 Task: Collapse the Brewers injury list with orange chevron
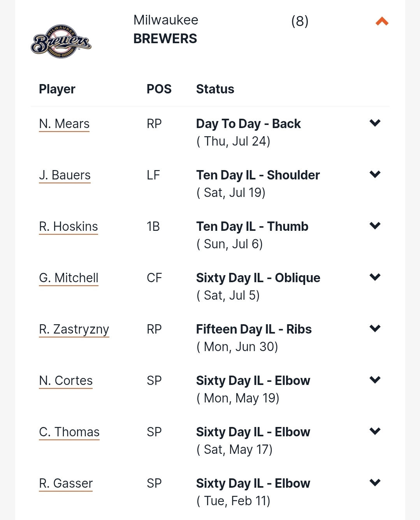click(x=382, y=21)
